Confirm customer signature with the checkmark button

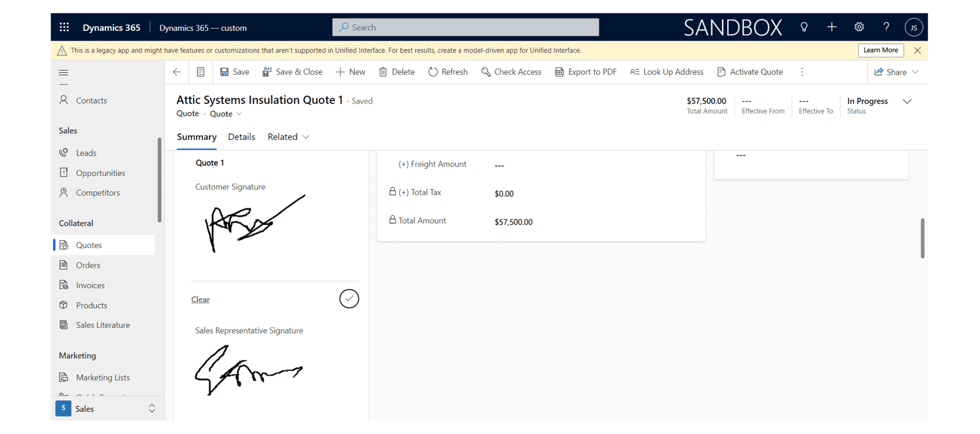tap(349, 299)
